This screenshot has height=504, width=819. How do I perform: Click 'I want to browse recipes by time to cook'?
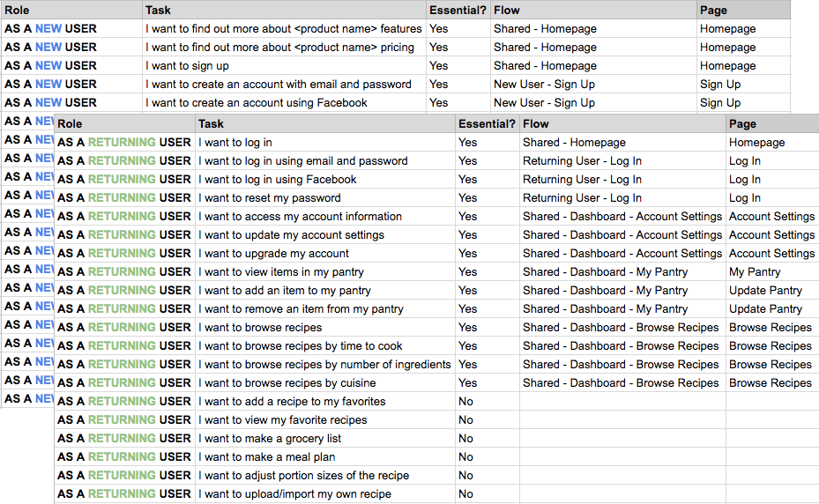pos(301,346)
